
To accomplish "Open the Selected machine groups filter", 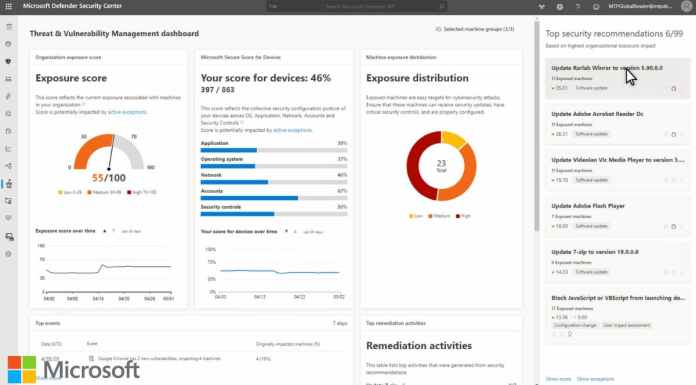I will 475,29.
